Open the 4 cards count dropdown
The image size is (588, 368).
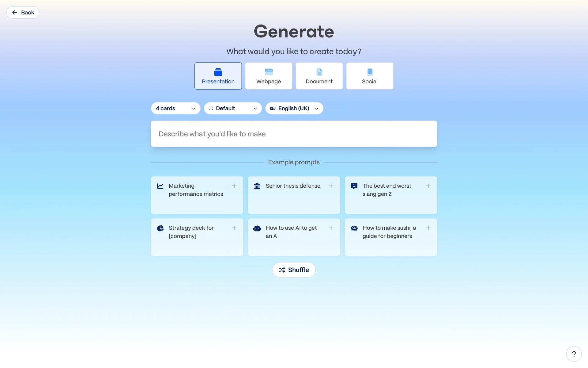[175, 108]
